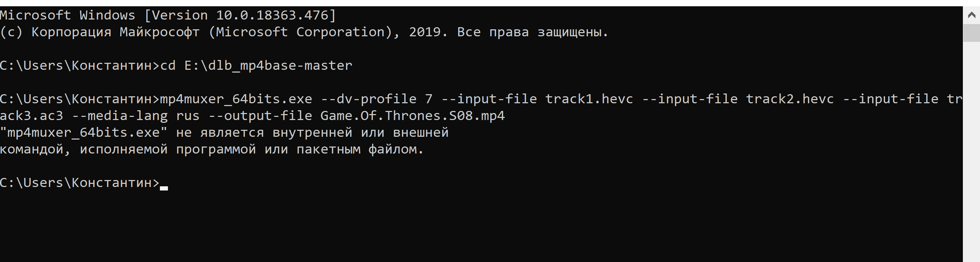
Task: Click the vertical scrollbar thumb
Action: tap(971, 33)
